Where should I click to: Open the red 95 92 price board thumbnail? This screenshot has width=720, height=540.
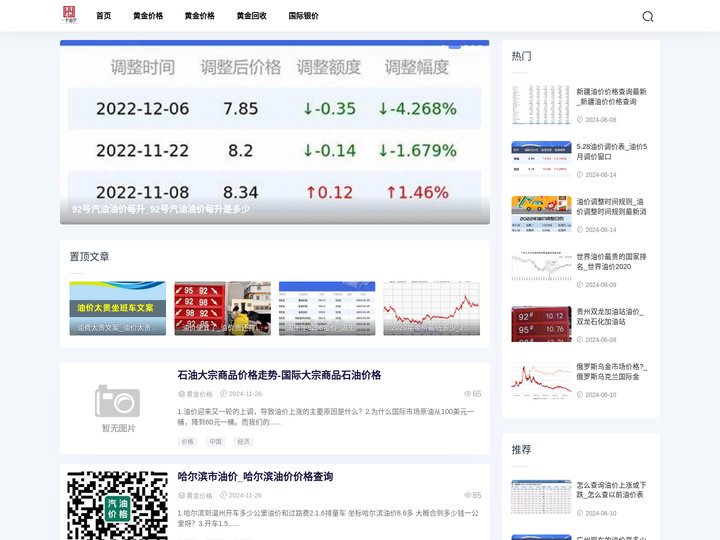pyautogui.click(x=222, y=308)
